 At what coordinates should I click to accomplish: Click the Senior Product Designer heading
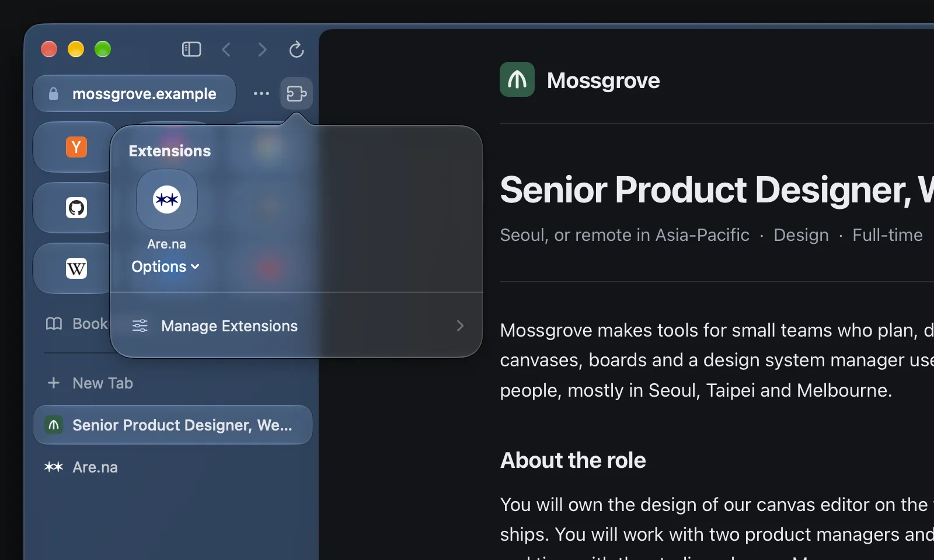tap(717, 190)
